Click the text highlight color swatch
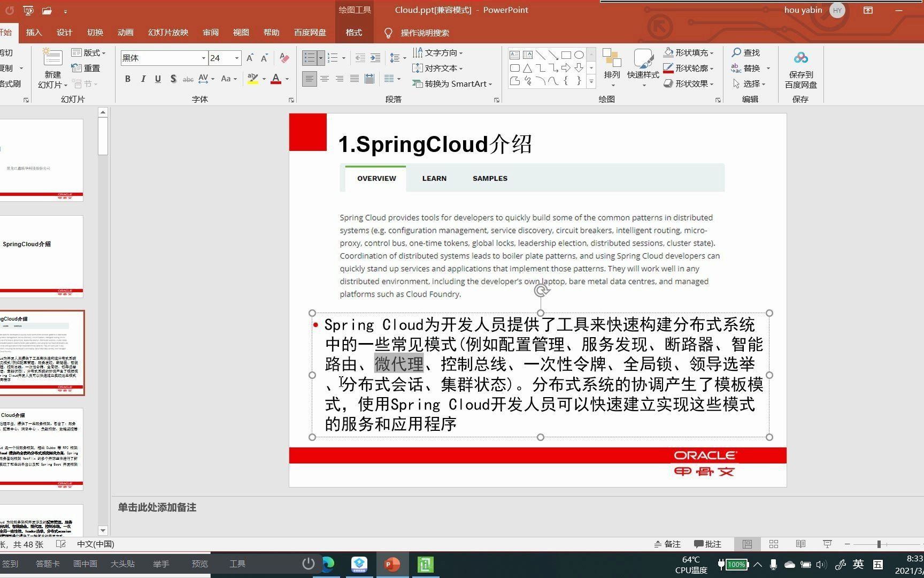This screenshot has width=924, height=578. click(253, 79)
